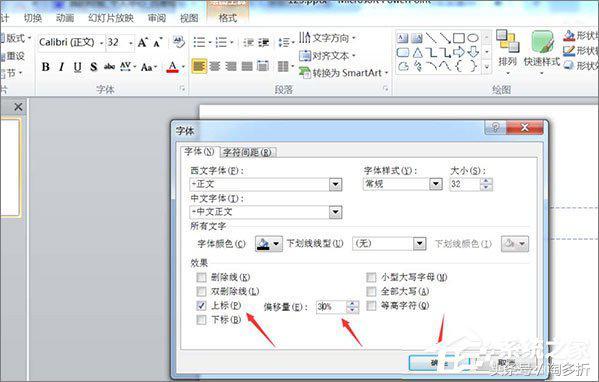This screenshot has height=382, width=599.
Task: Apply text Shadow (S) in ribbon
Action: tap(94, 67)
